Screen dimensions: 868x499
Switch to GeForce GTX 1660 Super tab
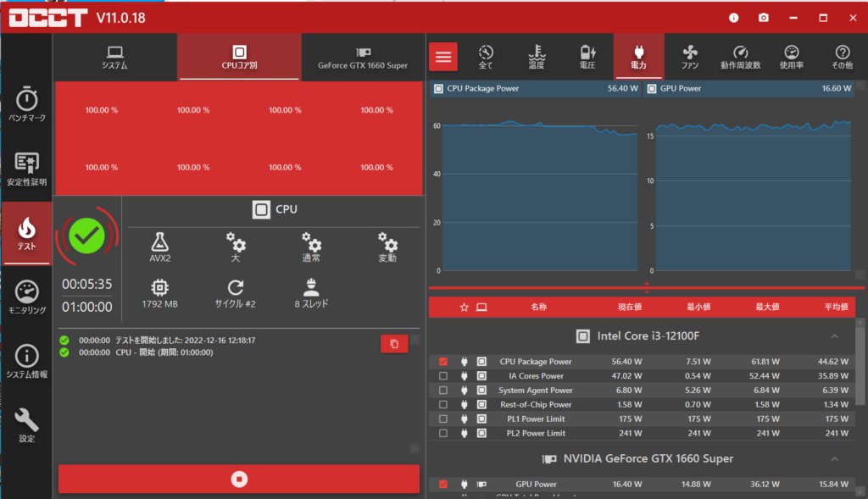point(363,57)
